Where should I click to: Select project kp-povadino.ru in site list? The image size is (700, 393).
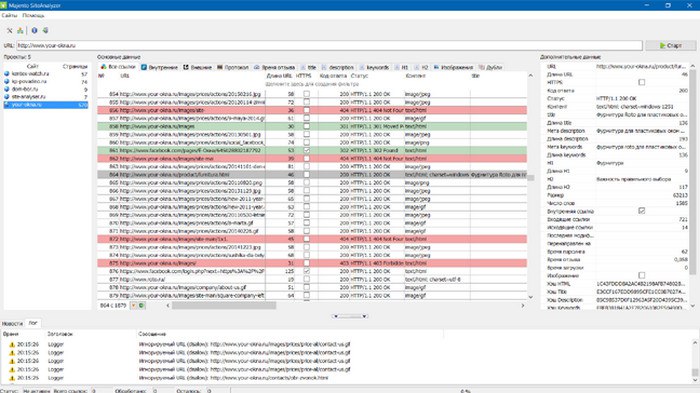46,81
